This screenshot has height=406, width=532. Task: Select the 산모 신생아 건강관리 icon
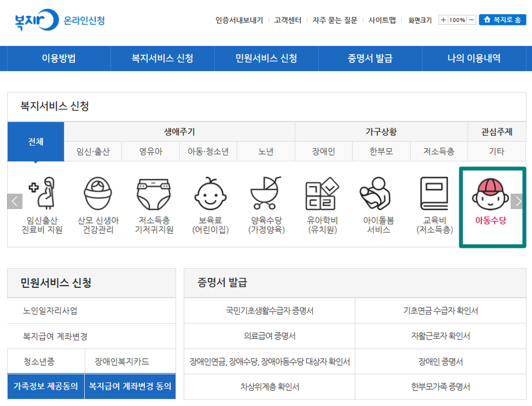(98, 205)
